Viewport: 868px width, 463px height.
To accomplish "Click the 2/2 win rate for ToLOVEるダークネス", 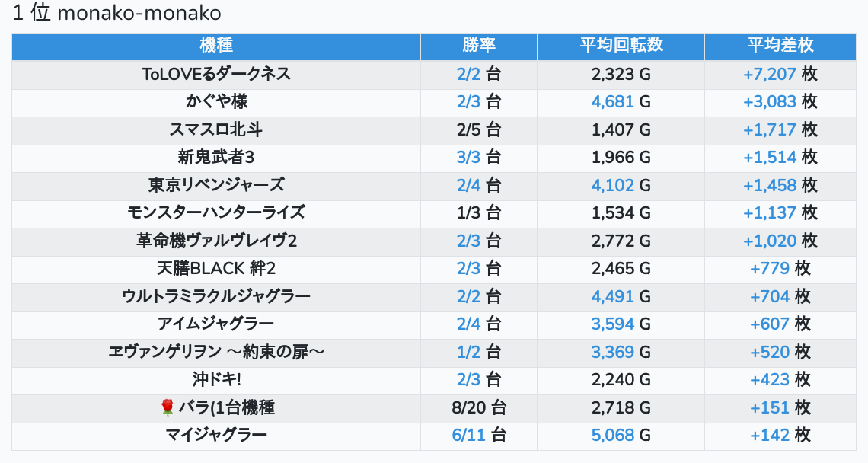I will [x=469, y=74].
